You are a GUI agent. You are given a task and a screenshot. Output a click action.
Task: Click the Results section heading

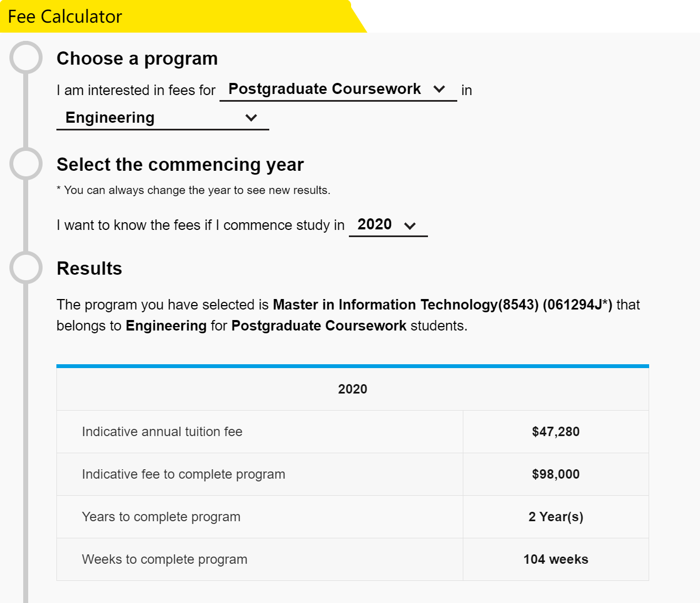(x=90, y=269)
